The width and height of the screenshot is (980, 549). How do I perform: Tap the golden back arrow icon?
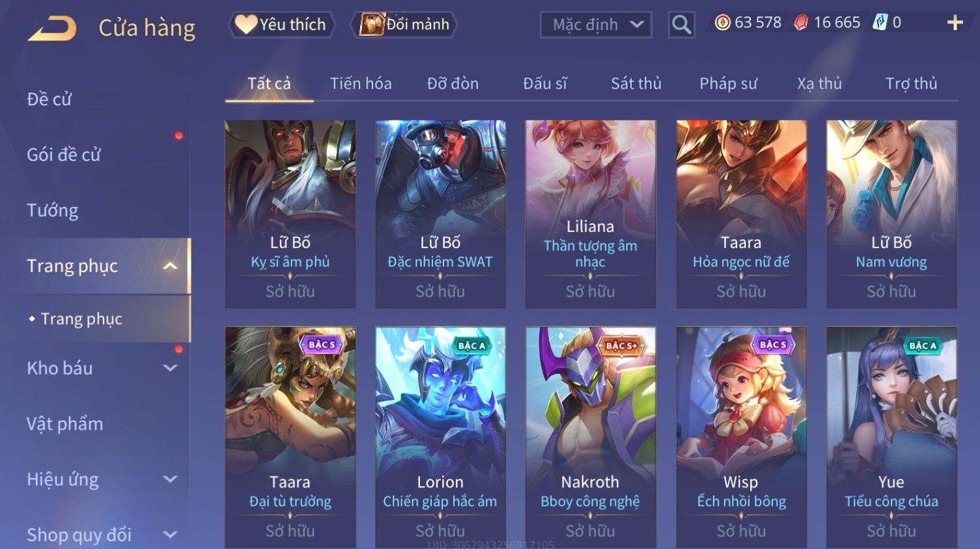click(x=52, y=28)
